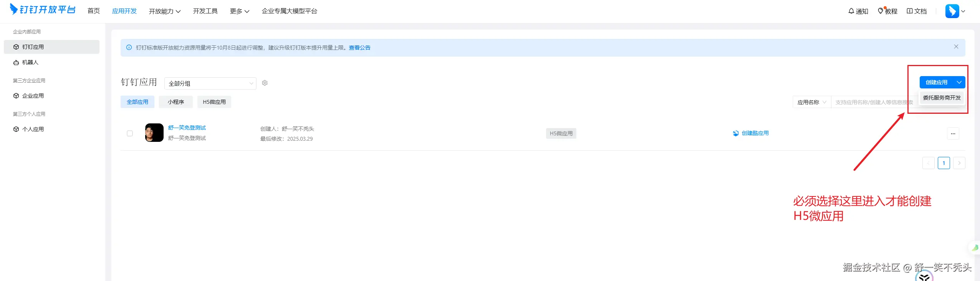Screen dimensions: 980x281
Task: Switch to the 小程序 tab
Action: 176,102
